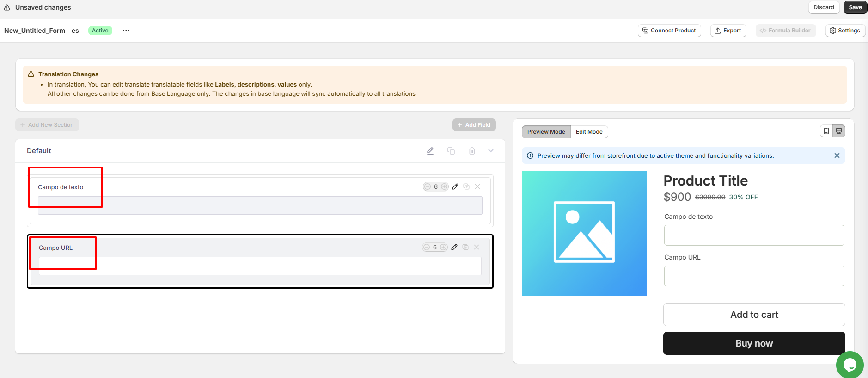868x378 pixels.
Task: Switch preview to mobile view
Action: pyautogui.click(x=826, y=131)
